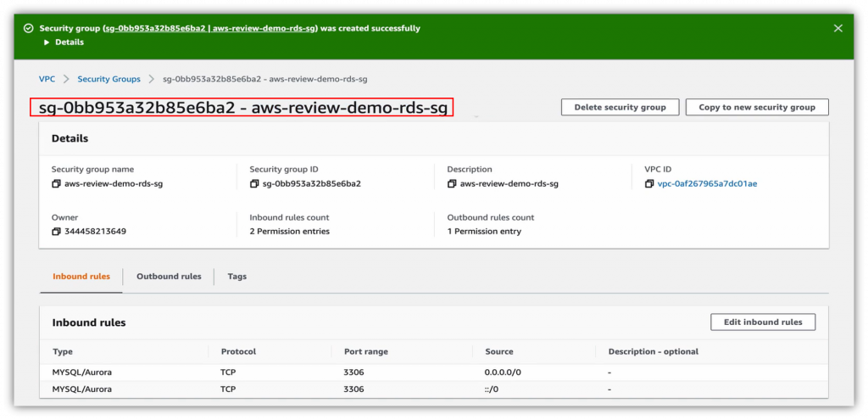Viewport: 868px width, 420px height.
Task: Click the 1 Permission entry value
Action: (484, 232)
